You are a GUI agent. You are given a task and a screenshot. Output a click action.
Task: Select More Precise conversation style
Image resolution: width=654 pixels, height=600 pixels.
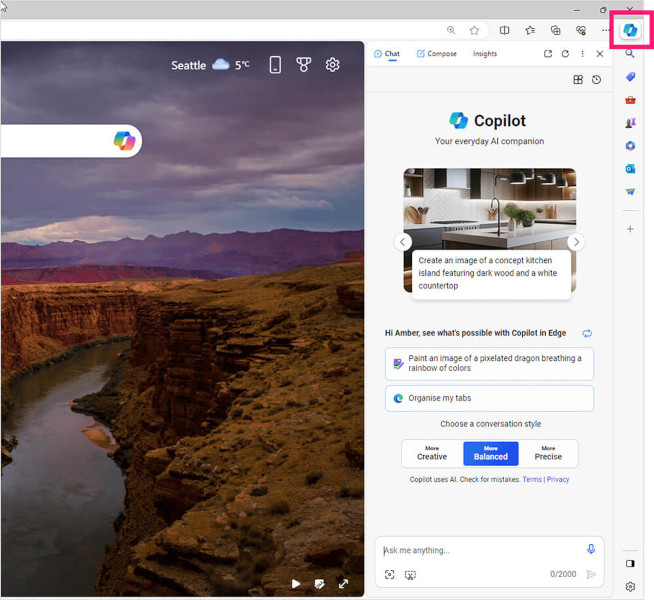(x=548, y=453)
